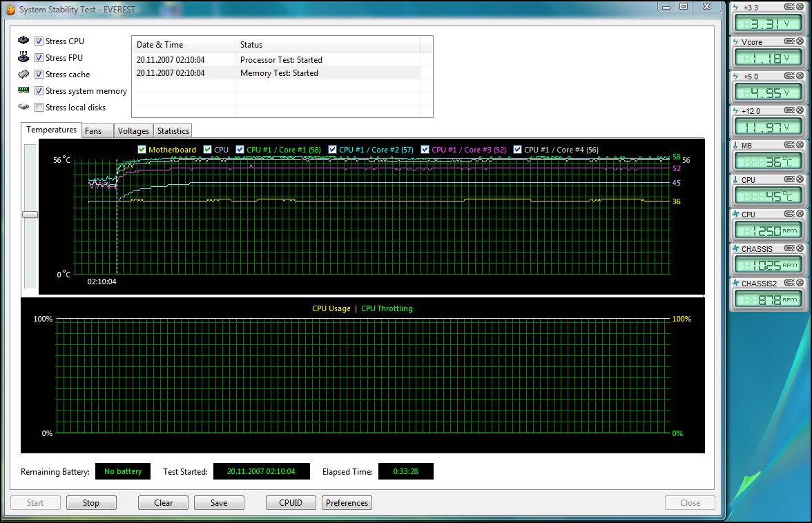Open the clip settings icon of +3.3 gadget
This screenshot has width=812, height=523.
(x=789, y=7)
